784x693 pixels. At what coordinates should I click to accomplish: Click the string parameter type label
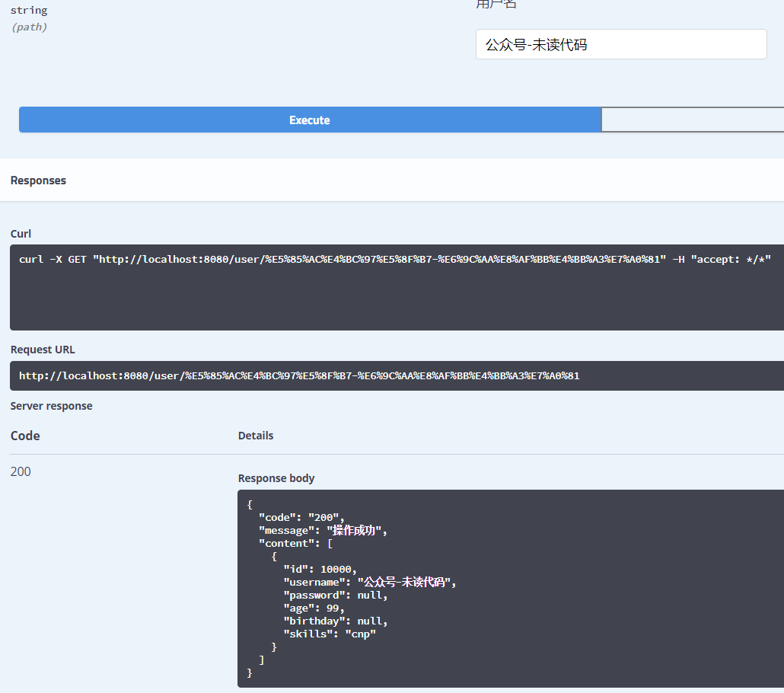(x=28, y=11)
